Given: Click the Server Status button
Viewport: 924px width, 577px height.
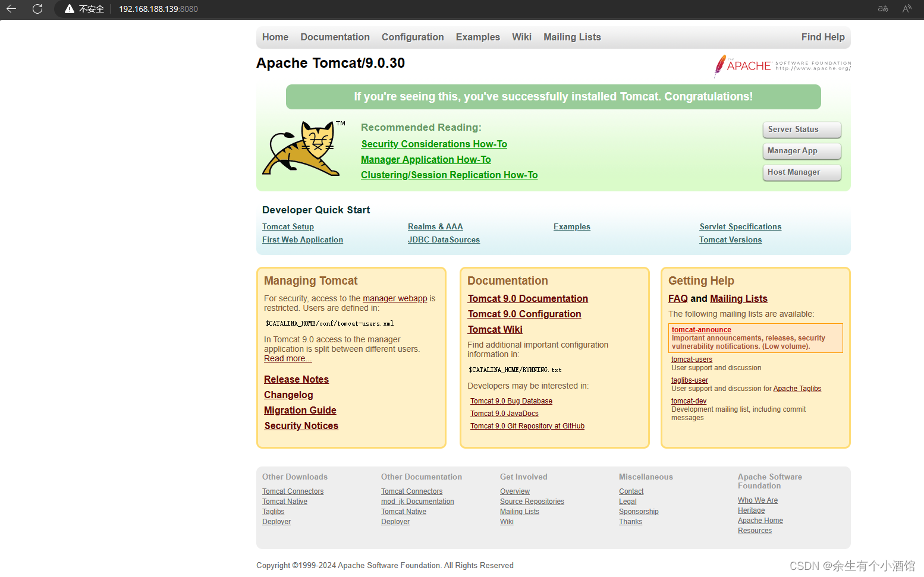Looking at the screenshot, I should click(x=802, y=130).
